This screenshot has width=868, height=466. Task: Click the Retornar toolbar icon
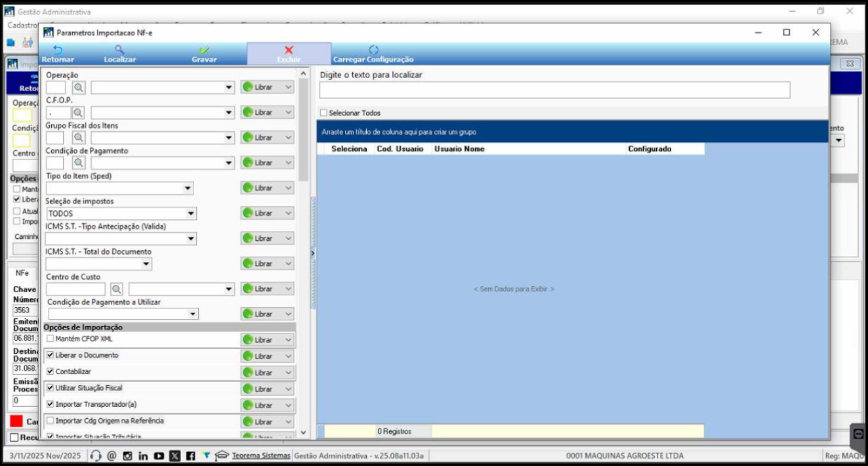[58, 50]
